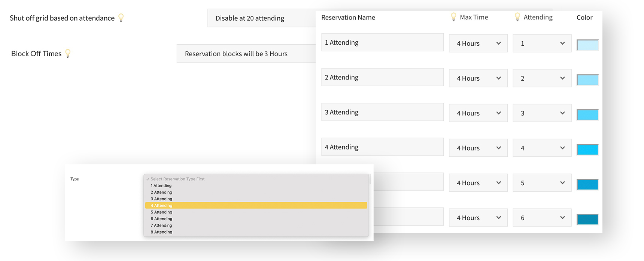Click the color swatch for 1 Attending
The height and width of the screenshot is (261, 644).
coord(587,45)
